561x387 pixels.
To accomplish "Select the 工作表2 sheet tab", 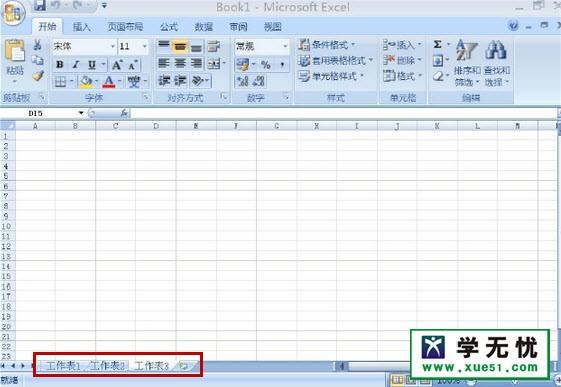I will click(x=107, y=366).
